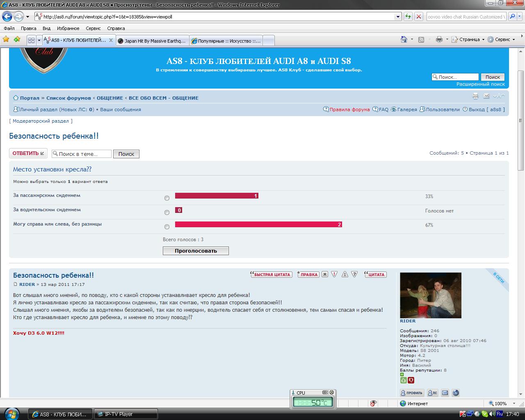
Task: Open the address bar URL history dropdown
Action: point(398,17)
